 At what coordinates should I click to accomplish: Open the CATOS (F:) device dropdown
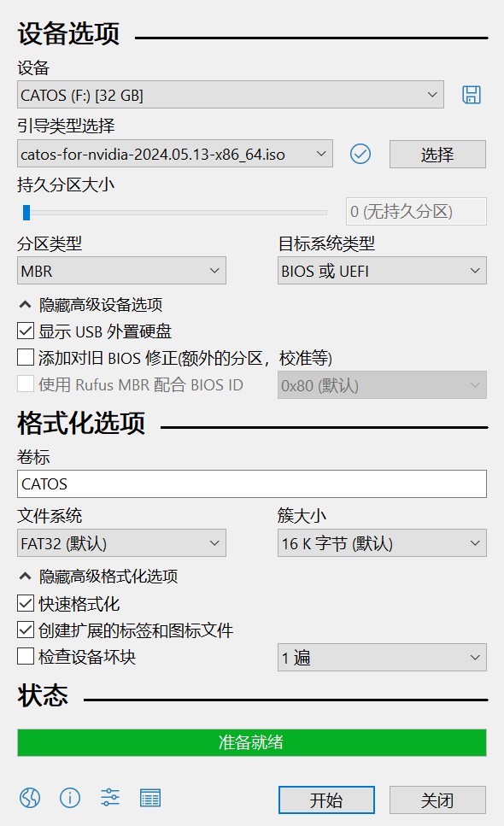(x=230, y=95)
